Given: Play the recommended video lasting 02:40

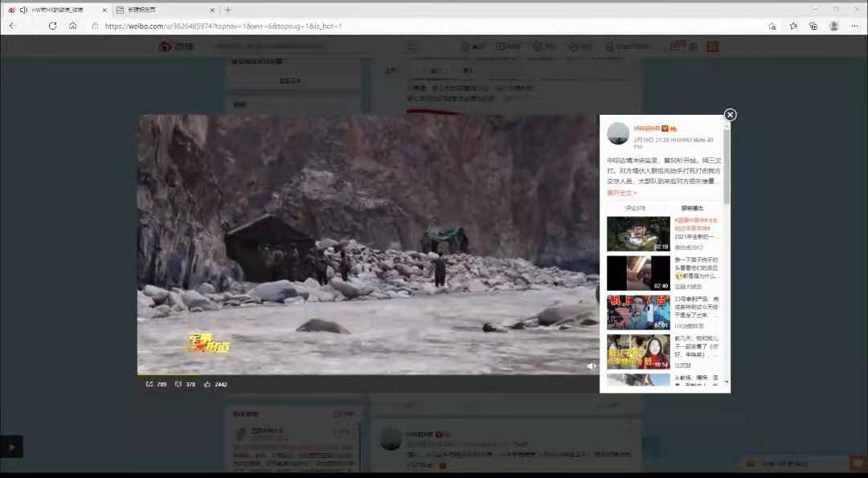Looking at the screenshot, I should click(x=638, y=273).
